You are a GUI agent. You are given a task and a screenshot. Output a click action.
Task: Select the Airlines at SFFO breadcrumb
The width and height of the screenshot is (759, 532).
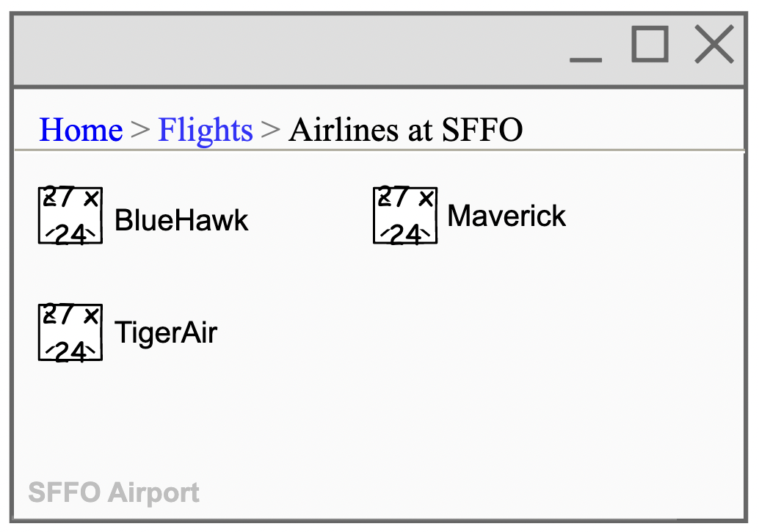(406, 130)
